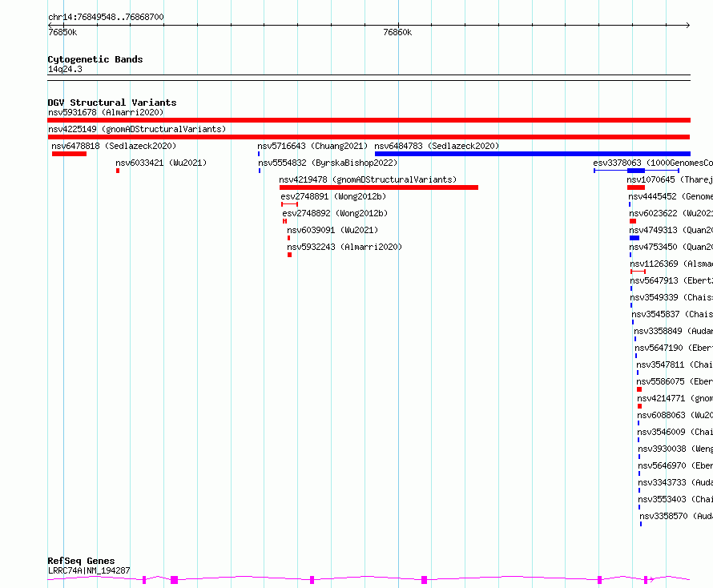The image size is (713, 588).
Task: Click the nsv5932243 (Almarri2020) label
Action: (344, 247)
